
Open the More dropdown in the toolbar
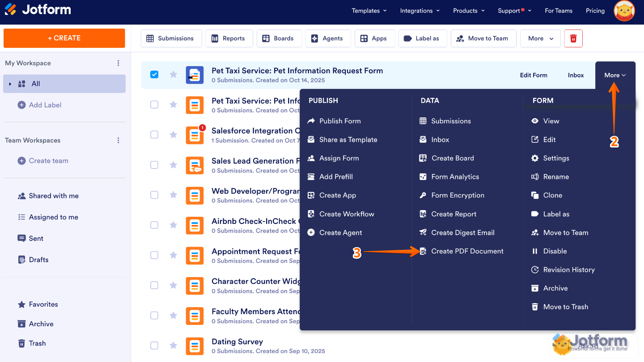[x=540, y=38]
